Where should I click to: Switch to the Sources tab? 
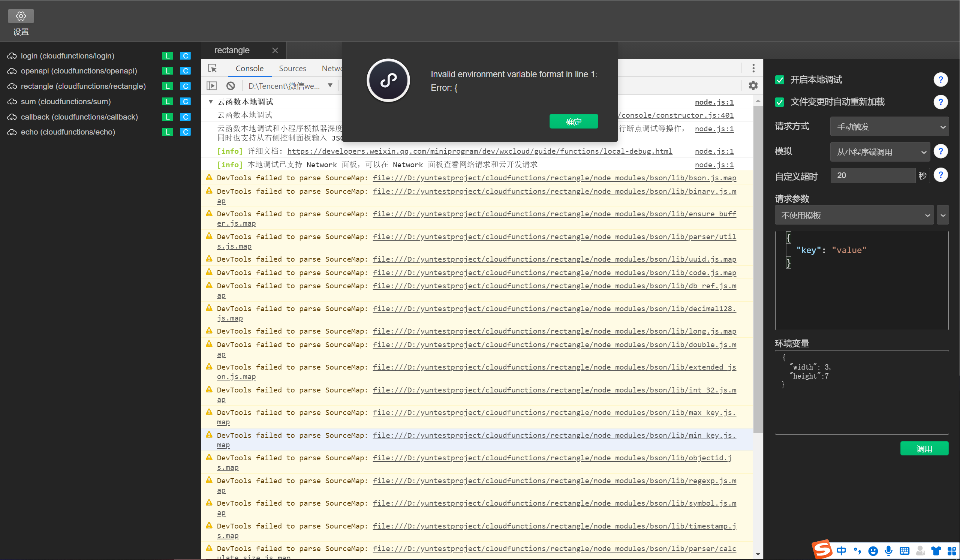pyautogui.click(x=292, y=69)
